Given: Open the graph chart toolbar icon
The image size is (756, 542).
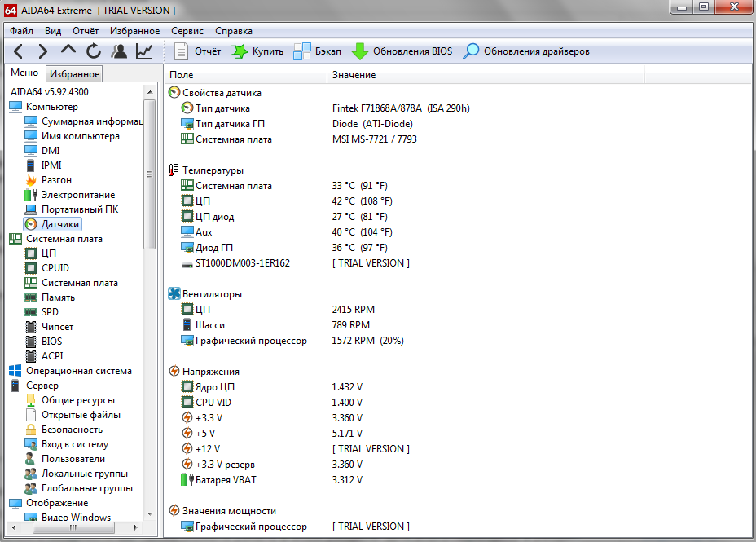Looking at the screenshot, I should pos(144,51).
